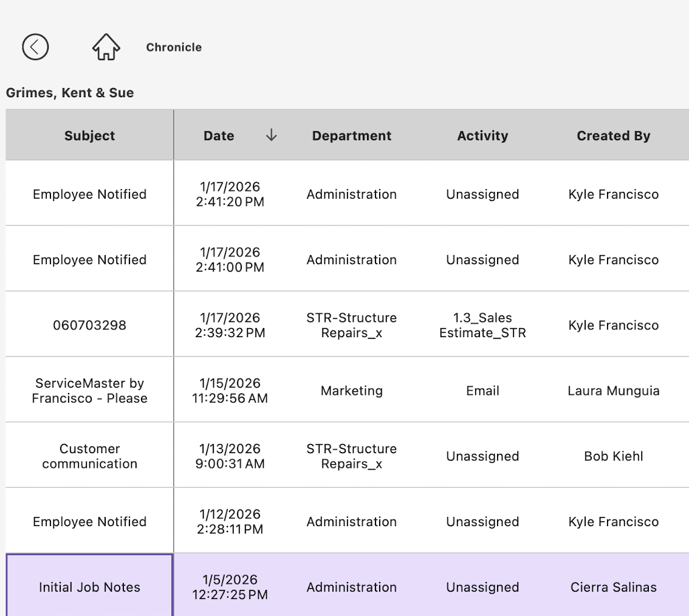Click the Laura Munguia creator cell
Image resolution: width=689 pixels, height=616 pixels.
coord(613,391)
